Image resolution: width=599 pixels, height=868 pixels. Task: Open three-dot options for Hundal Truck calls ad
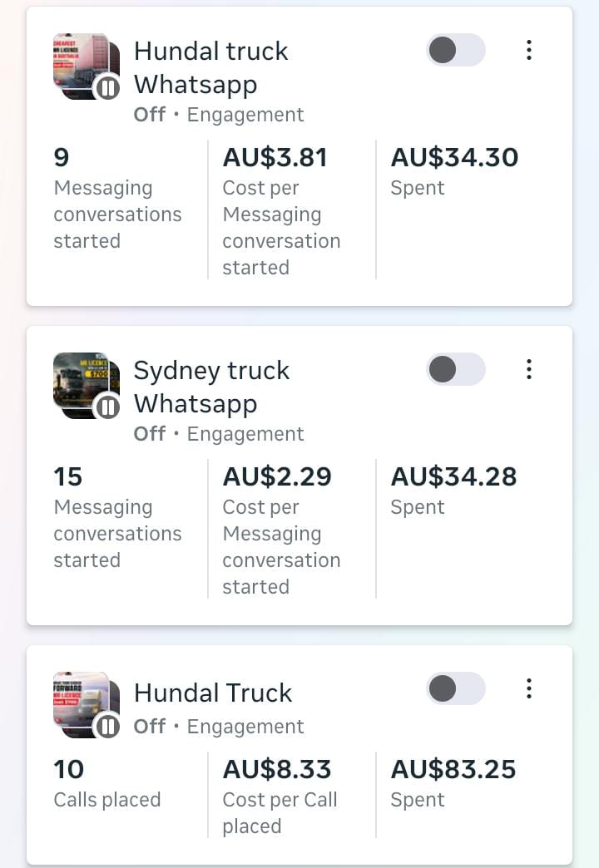click(x=529, y=688)
